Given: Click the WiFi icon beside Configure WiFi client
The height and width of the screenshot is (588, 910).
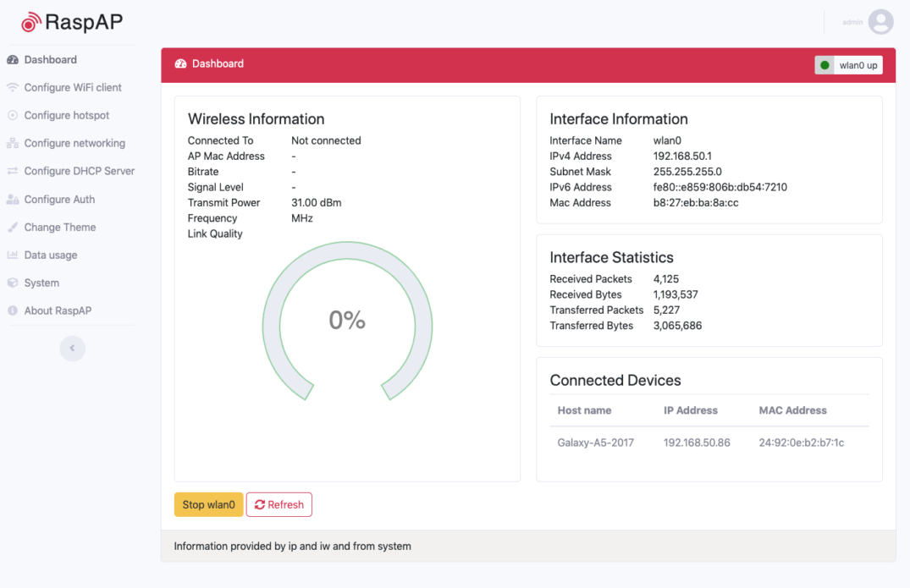Looking at the screenshot, I should click(13, 87).
